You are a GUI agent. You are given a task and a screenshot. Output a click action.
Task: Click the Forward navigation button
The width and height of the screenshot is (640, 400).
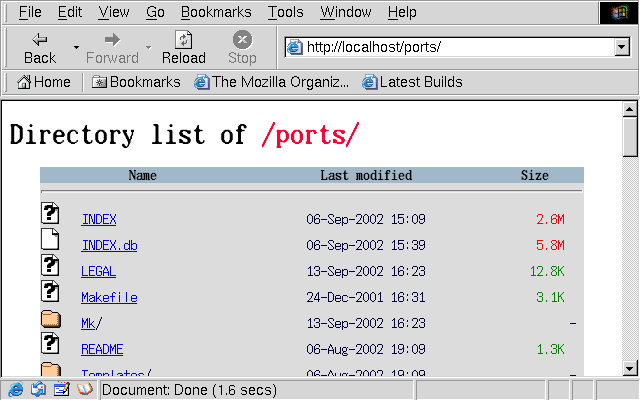pos(112,48)
